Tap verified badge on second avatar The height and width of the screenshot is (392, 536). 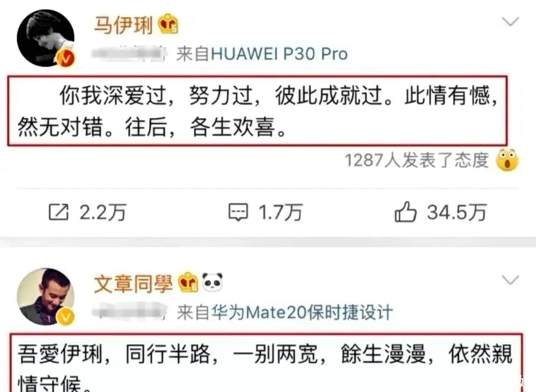pyautogui.click(x=67, y=318)
